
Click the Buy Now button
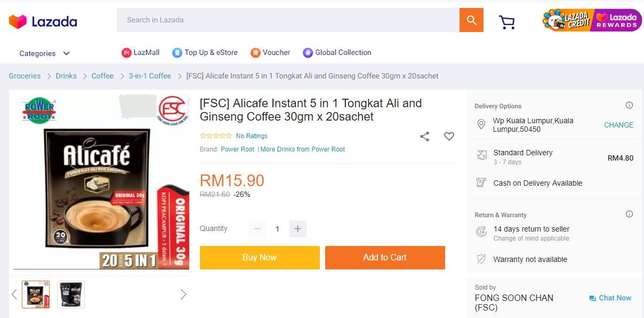pos(260,258)
